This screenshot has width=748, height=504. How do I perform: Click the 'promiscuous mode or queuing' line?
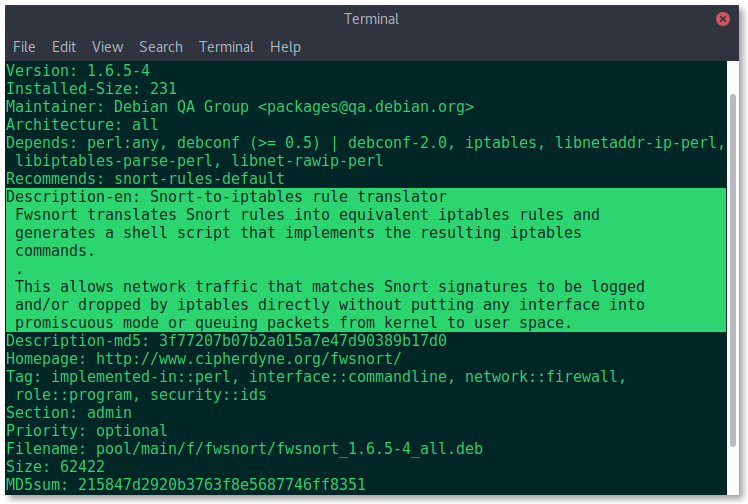click(x=293, y=323)
